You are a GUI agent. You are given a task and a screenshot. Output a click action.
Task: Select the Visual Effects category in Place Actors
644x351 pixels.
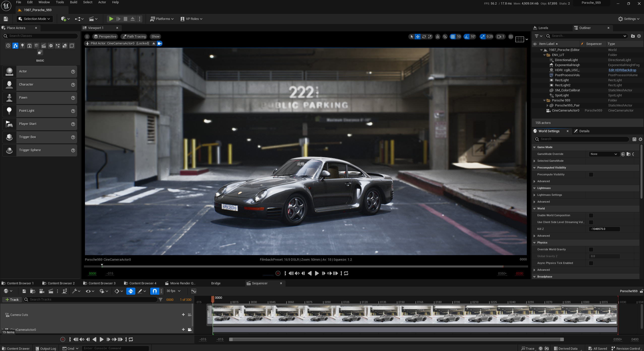[x=58, y=46]
